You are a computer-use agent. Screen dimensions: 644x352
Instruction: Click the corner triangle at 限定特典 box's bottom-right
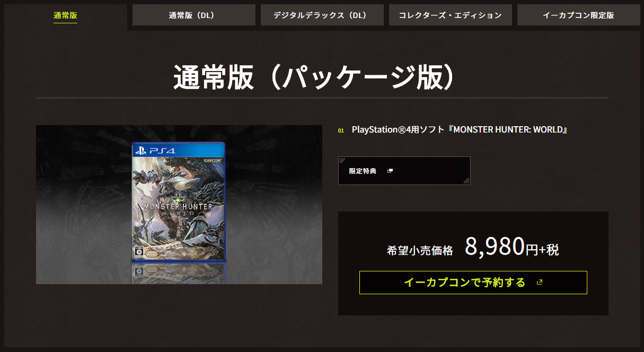click(466, 181)
